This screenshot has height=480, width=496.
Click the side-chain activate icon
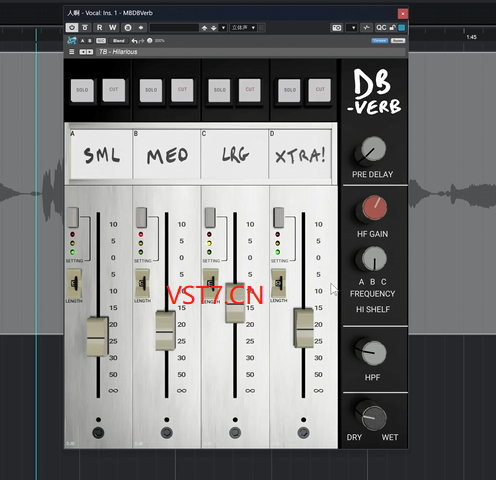coord(366,28)
